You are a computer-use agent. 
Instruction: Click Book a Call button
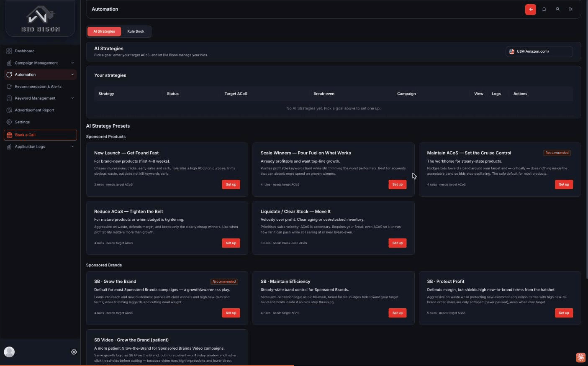[x=40, y=135]
